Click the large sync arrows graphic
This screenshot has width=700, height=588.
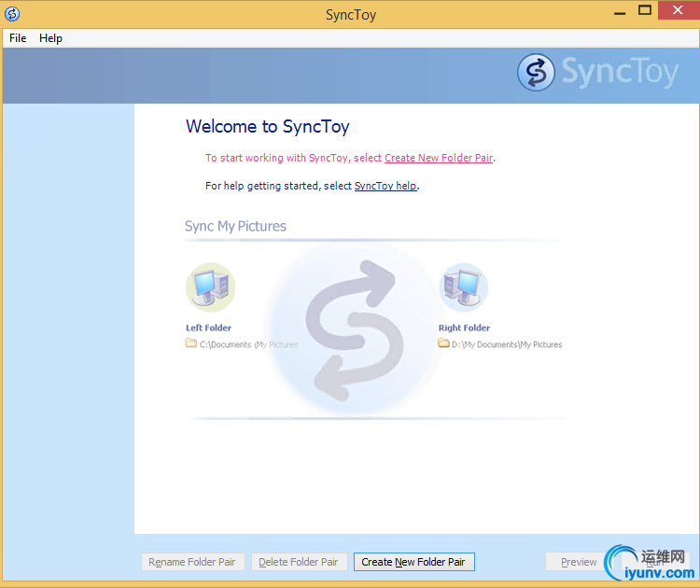tap(355, 329)
